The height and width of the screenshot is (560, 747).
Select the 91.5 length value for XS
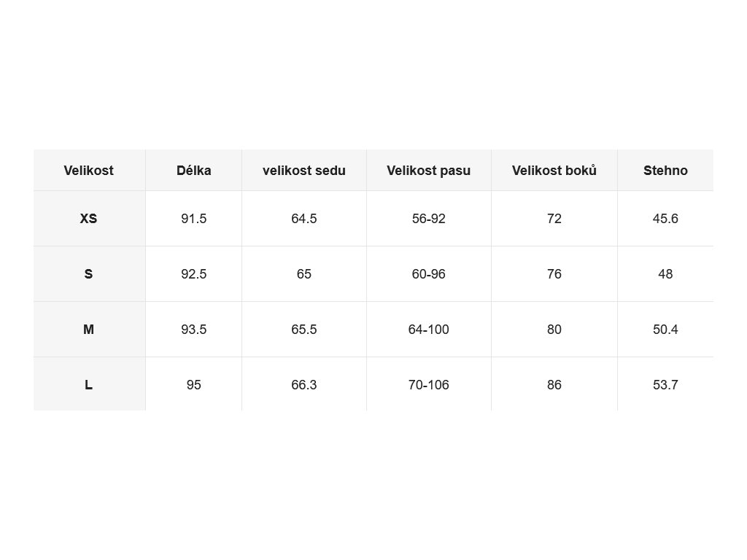click(194, 219)
